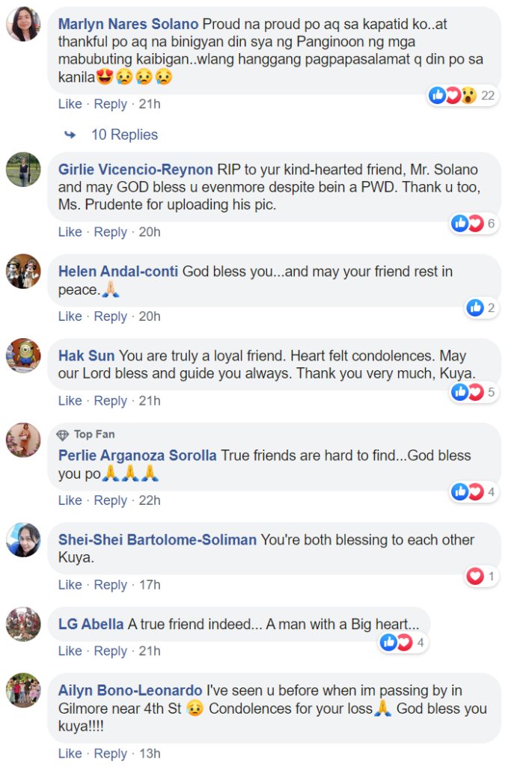Like Marlyn Nares Solano's comment
Viewport: 532px width, 766px height.
pos(70,104)
